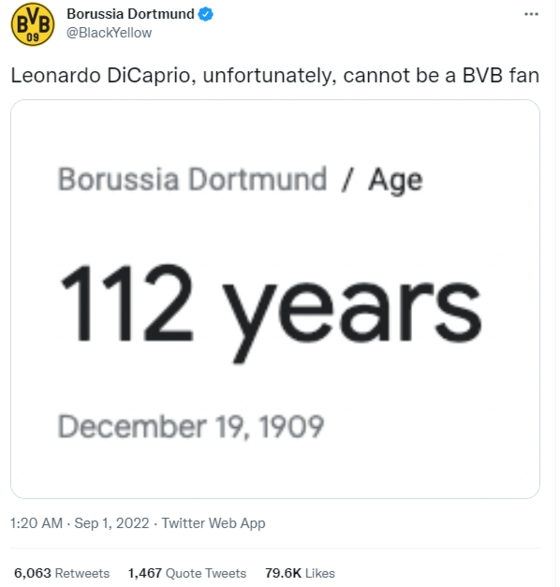Click the Sep 1, 2022 date
Image resolution: width=560 pixels, height=587 pixels.
[x=112, y=523]
